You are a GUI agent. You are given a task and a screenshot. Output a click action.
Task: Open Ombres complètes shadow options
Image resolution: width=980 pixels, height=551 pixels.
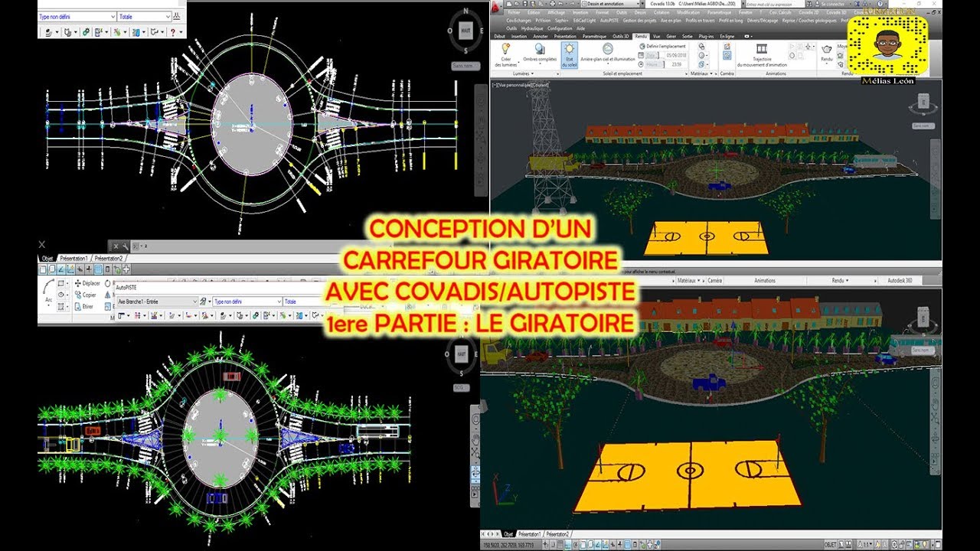[x=539, y=54]
